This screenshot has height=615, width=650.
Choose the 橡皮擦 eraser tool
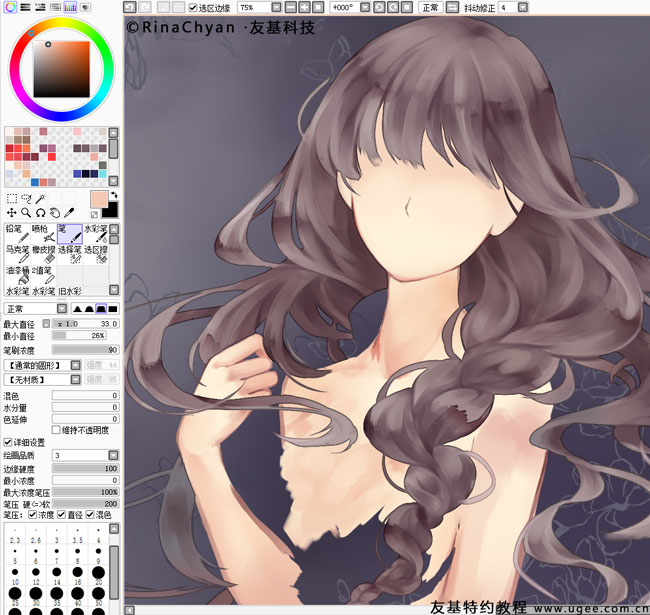43,254
